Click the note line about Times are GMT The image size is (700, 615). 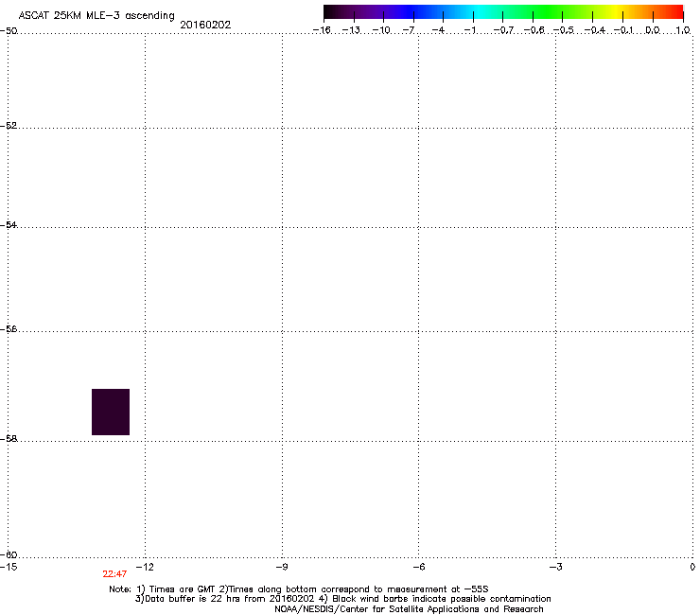coord(299,589)
